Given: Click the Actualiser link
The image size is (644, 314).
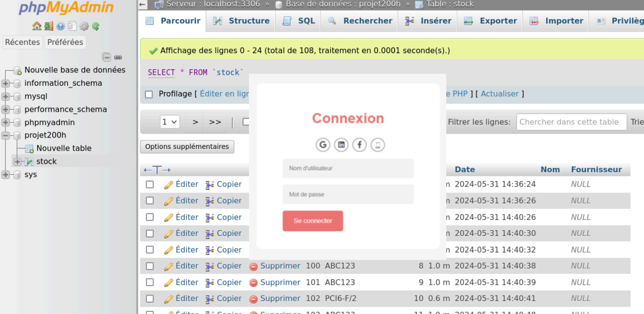Looking at the screenshot, I should coord(499,94).
